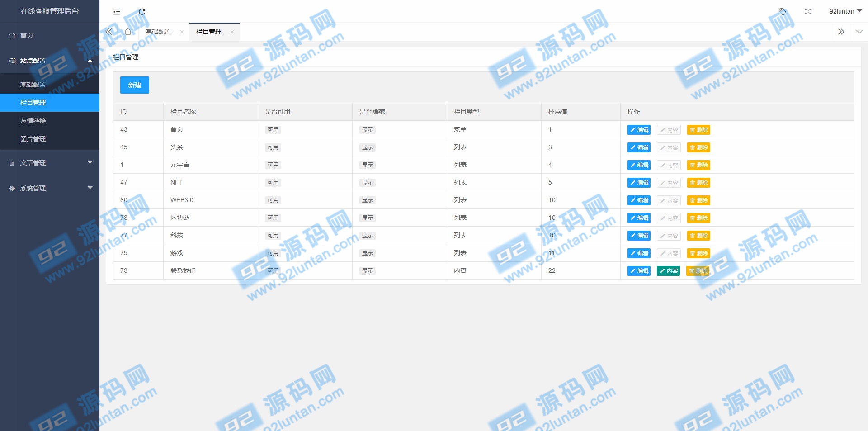Viewport: 868px width, 431px height.
Task: Edit the NFT row
Action: (639, 183)
